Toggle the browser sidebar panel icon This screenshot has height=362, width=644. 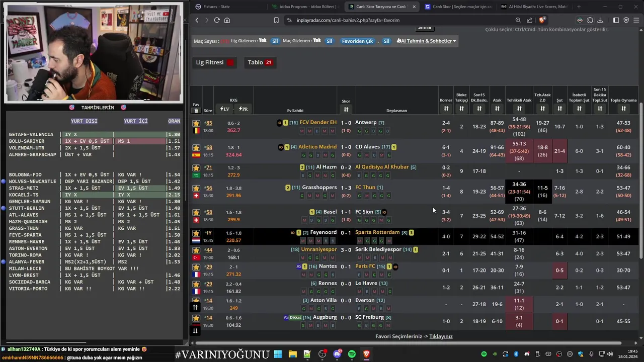[616, 20]
